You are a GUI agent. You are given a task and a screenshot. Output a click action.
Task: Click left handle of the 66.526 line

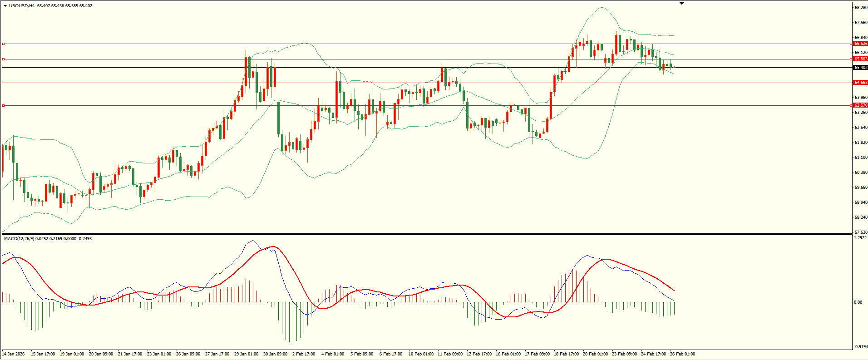coord(4,44)
